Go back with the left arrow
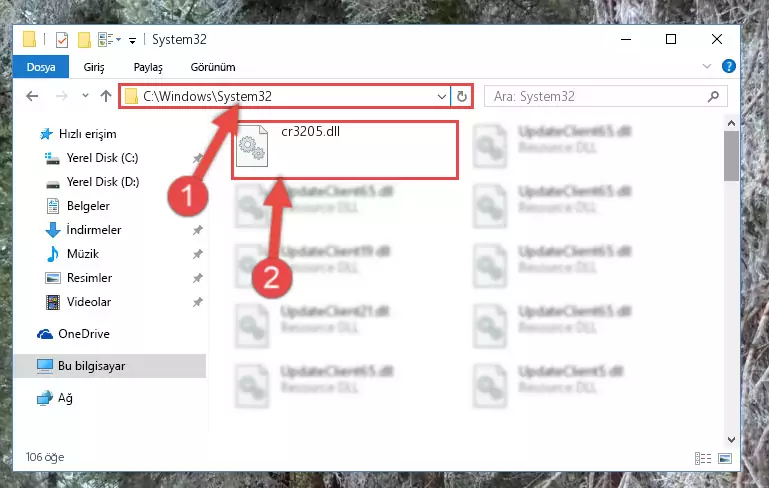Screen dimensions: 769x488 32,96
